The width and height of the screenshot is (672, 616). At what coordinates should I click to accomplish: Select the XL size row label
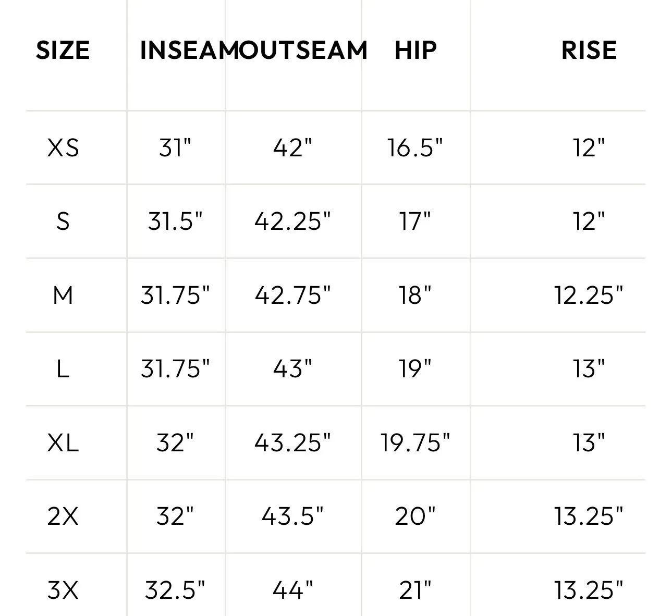63,443
